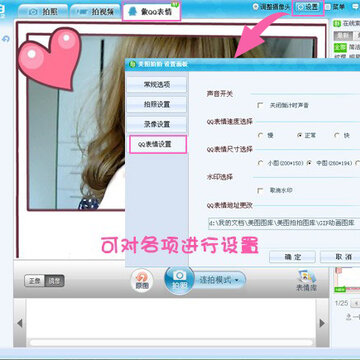This screenshot has height=360, width=360.
Task: Open 录像设置 settings section
Action: coord(156,124)
